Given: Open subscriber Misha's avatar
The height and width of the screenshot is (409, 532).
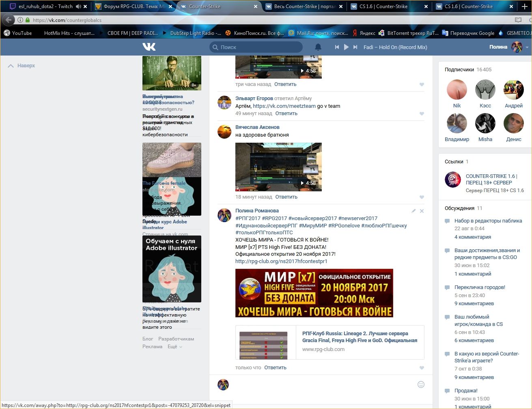Looking at the screenshot, I should 485,123.
